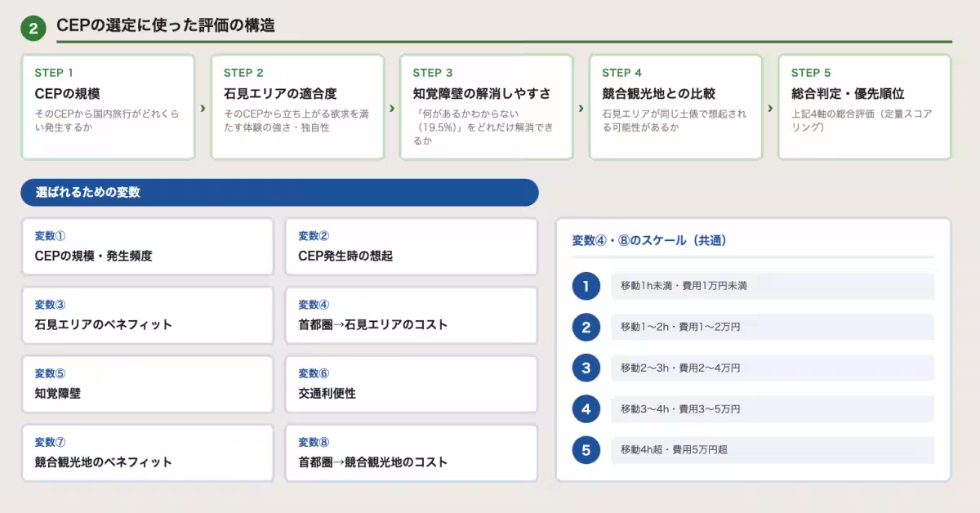Click the heading CEPの選定に使った評価の構造
980x513 pixels.
pos(166,25)
